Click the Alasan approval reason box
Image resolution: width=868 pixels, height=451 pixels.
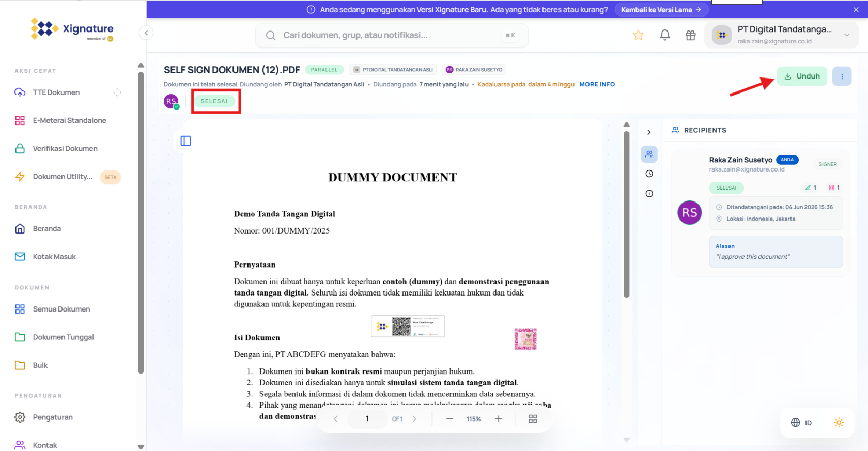[776, 252]
